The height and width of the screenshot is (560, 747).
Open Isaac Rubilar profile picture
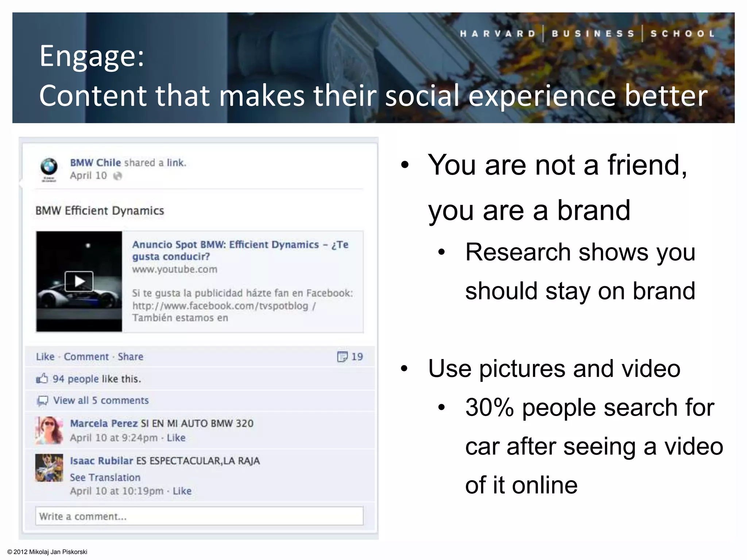[49, 468]
